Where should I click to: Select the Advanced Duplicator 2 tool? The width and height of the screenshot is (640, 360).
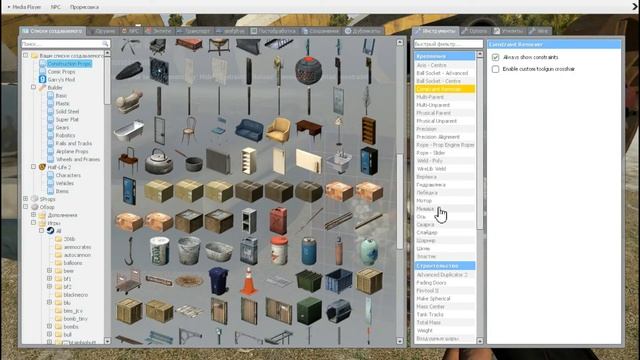point(445,275)
